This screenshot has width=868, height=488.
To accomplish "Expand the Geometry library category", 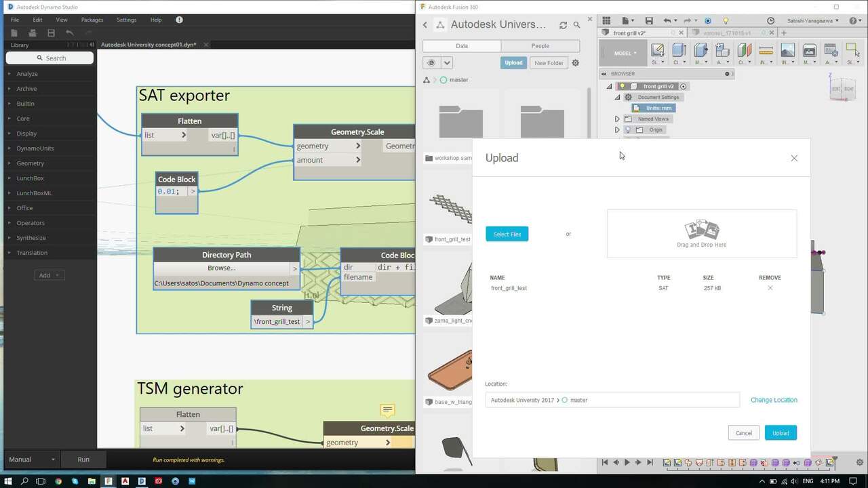I will [x=9, y=163].
